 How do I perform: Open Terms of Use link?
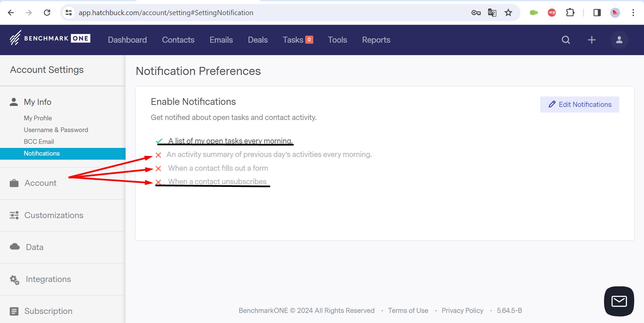[x=408, y=311]
